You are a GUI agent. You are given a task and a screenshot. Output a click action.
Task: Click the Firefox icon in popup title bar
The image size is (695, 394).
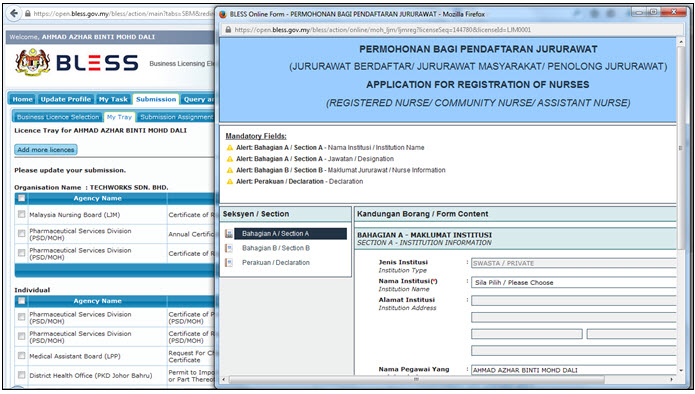point(223,14)
